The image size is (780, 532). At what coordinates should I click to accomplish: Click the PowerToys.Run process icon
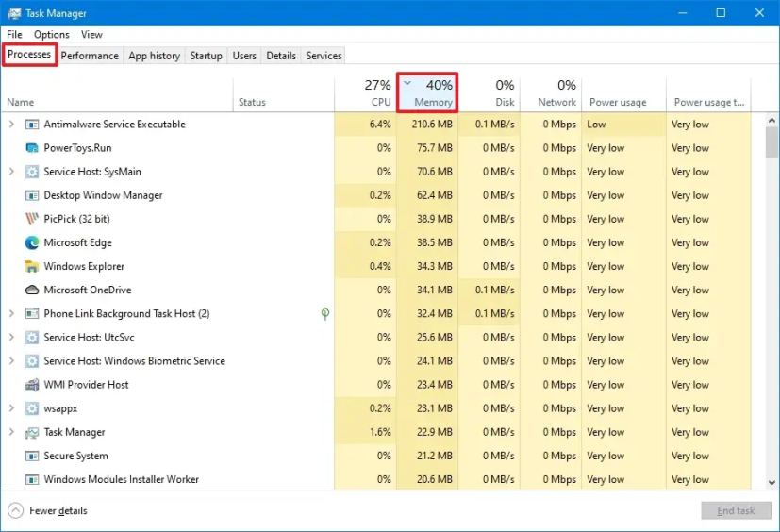click(32, 148)
